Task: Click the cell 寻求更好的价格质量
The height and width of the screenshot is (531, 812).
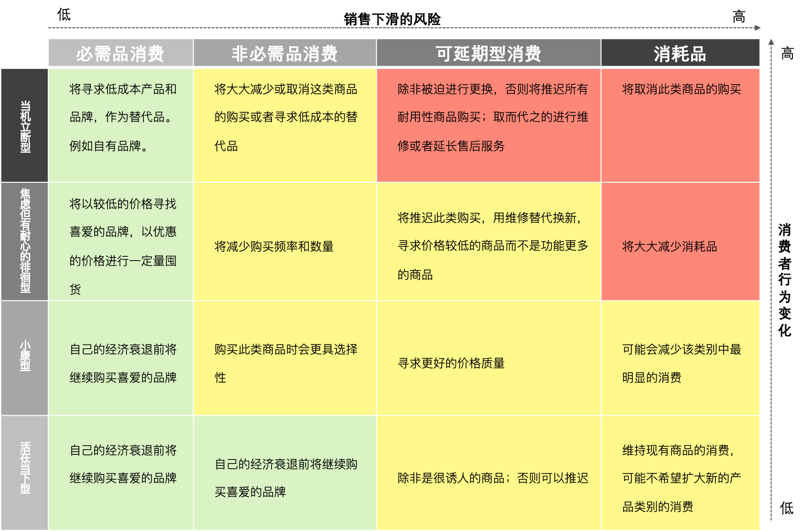Action: point(488,358)
